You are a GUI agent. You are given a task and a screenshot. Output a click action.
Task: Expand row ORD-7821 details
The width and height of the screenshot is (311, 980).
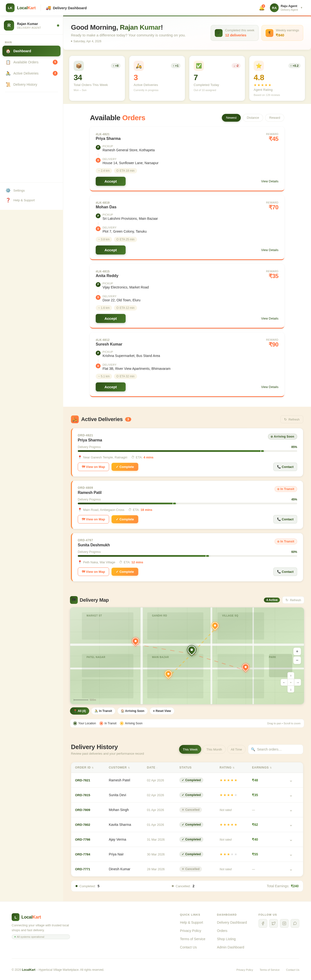point(291,781)
